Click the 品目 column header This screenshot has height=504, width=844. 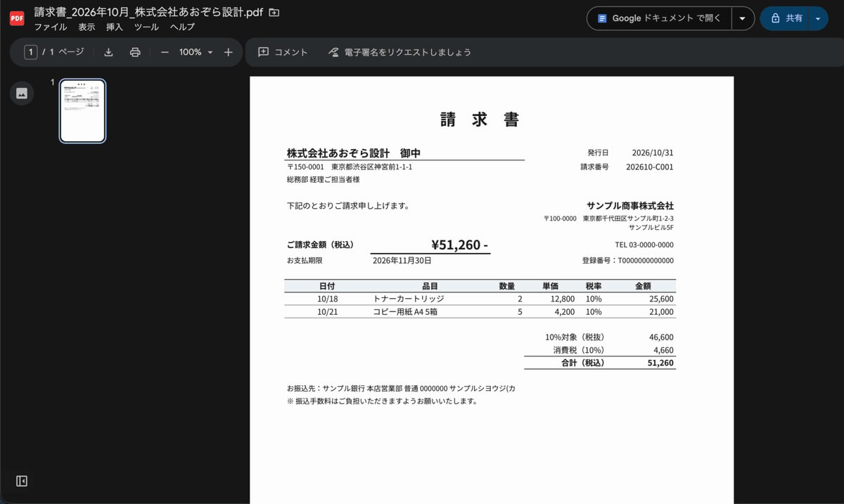(x=430, y=286)
